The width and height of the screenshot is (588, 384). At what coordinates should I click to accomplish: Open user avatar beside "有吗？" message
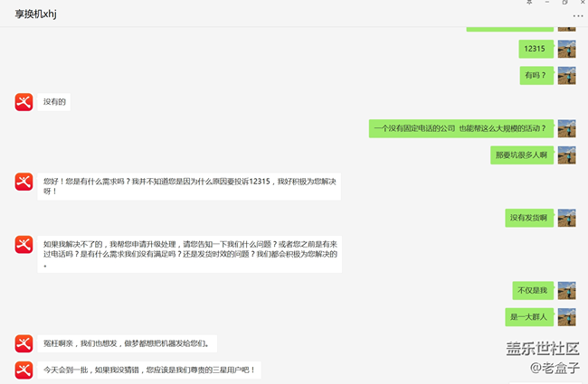(x=566, y=75)
